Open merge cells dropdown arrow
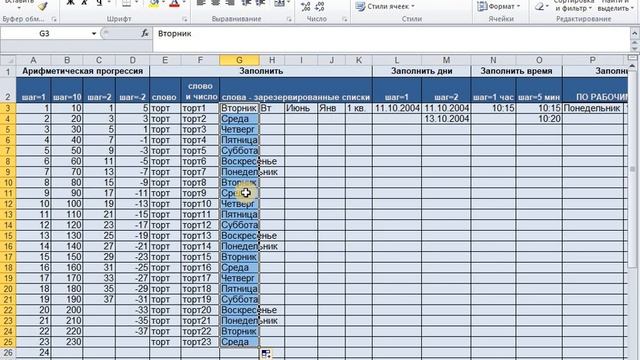Viewport: 640px width, 360px height. click(x=288, y=3)
